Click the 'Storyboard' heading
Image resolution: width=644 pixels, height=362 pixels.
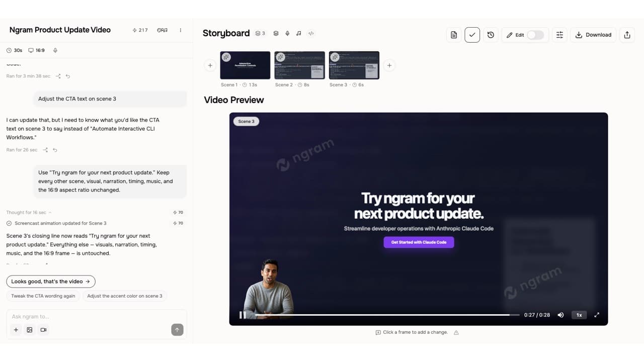(226, 33)
